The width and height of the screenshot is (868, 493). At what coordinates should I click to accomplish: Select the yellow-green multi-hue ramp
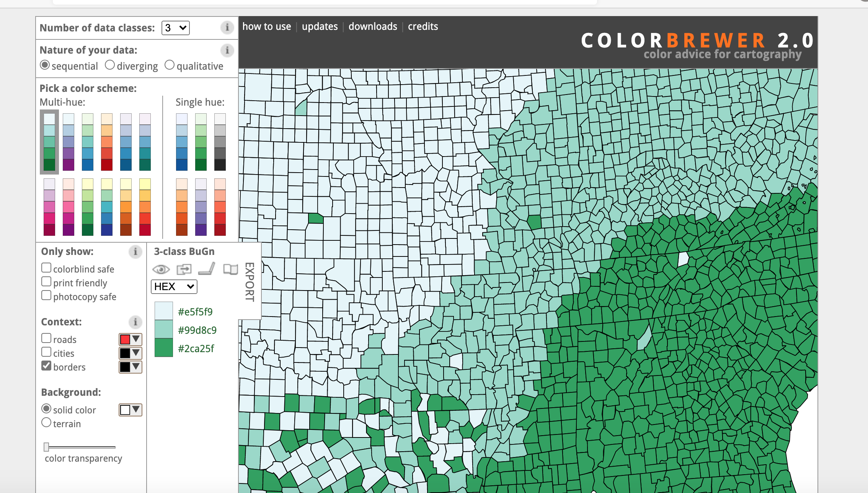pos(88,207)
